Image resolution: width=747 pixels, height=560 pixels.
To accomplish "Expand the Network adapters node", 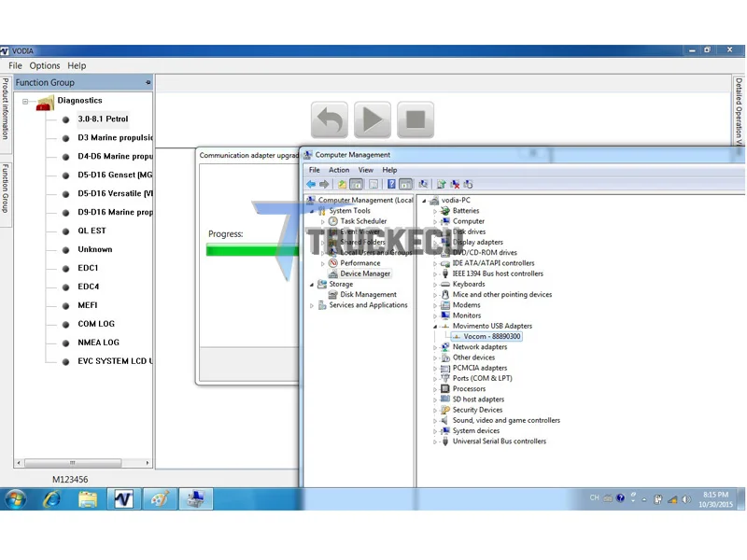I will pyautogui.click(x=435, y=347).
